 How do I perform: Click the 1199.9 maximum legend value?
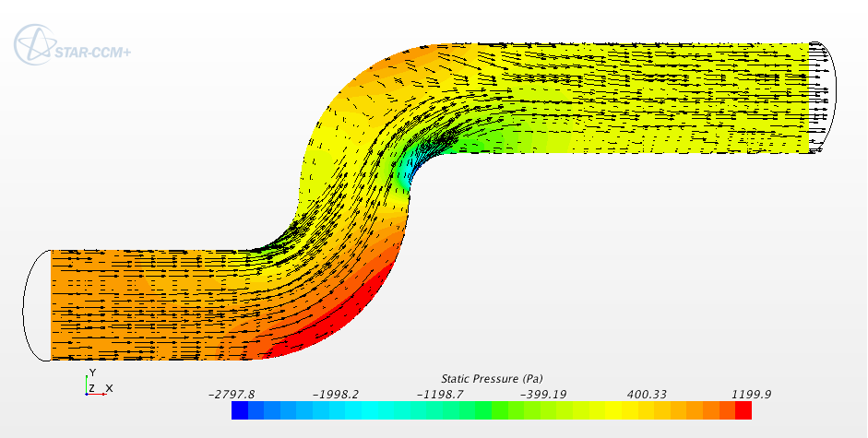(749, 394)
